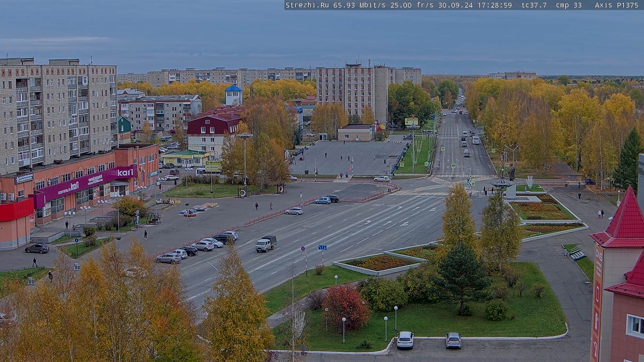Viewport: 644px width, 362px height.
Task: Select the "25.00 fr/s" frame rate value
Action: tap(412, 5)
